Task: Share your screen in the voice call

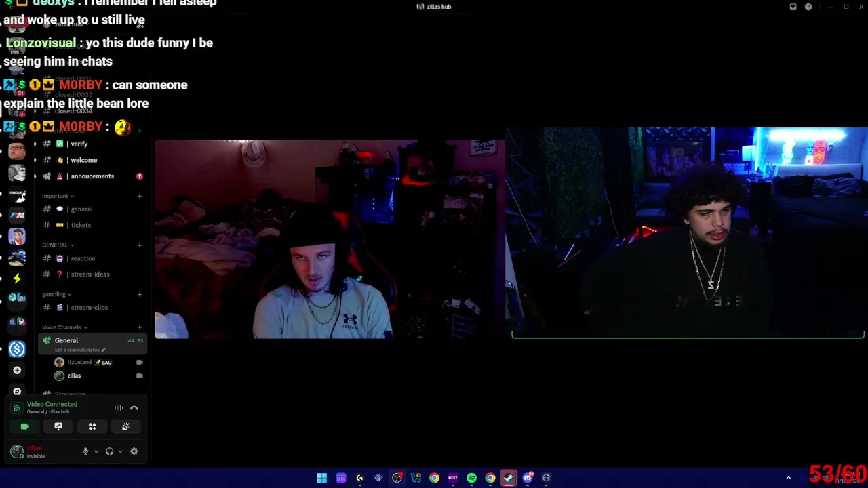Action: (x=58, y=426)
